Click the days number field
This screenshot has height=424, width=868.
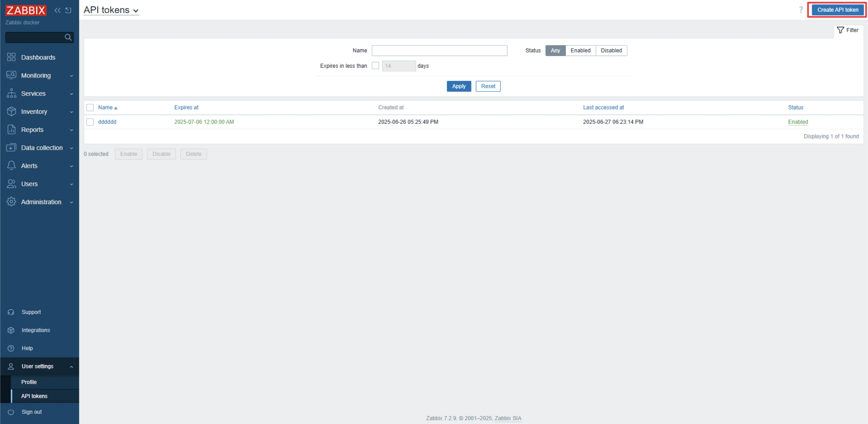(x=399, y=66)
